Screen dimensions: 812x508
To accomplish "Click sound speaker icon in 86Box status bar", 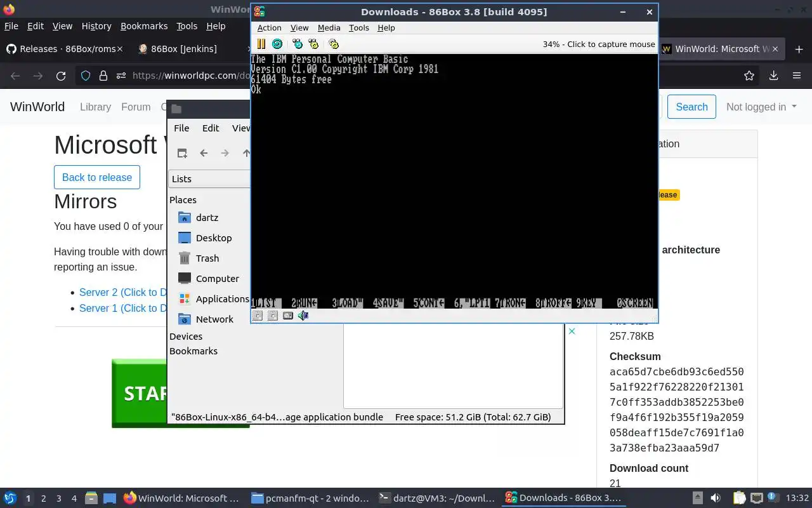I will pyautogui.click(x=303, y=316).
